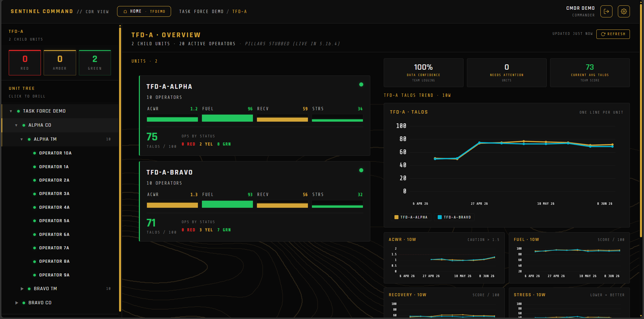Viewport: 644px width, 319px height.
Task: Click the RECOVERY 10W chart title
Action: pyautogui.click(x=408, y=295)
